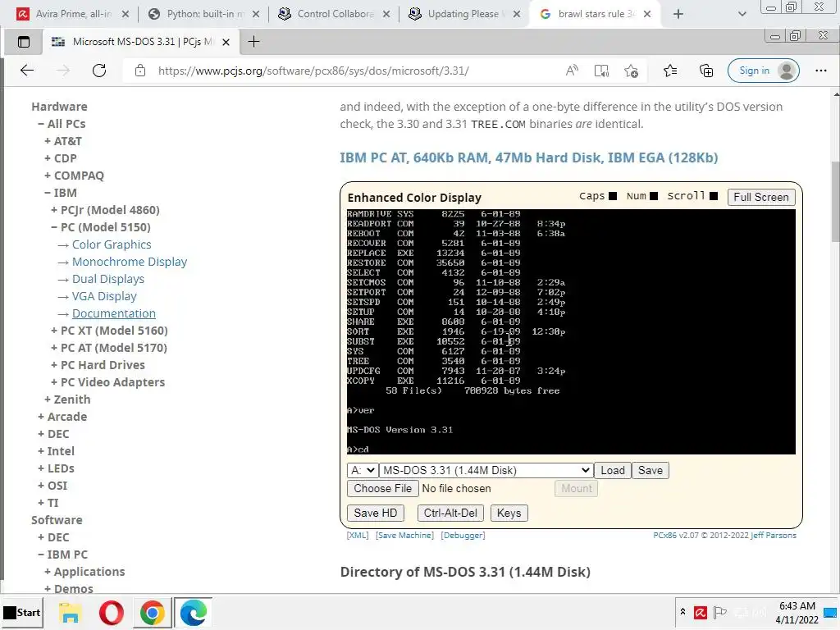
Task: Send Ctrl-Alt-Del to the machine
Action: 450,513
